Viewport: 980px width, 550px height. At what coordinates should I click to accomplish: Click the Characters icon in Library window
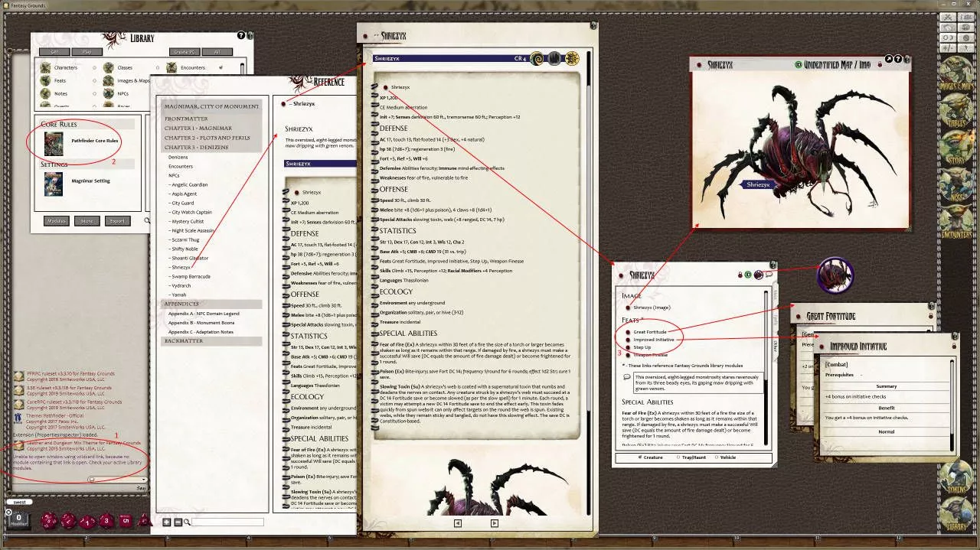click(45, 67)
